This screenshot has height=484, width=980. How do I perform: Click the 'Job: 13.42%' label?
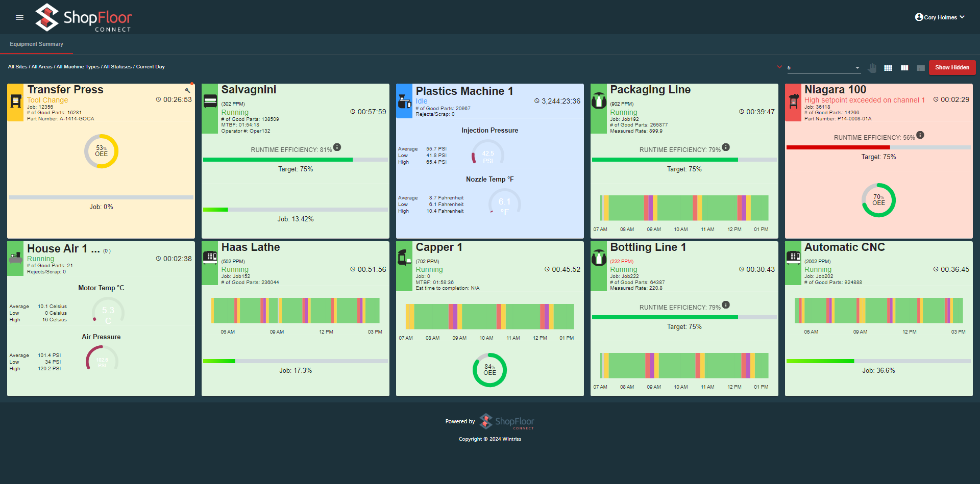[x=296, y=219]
